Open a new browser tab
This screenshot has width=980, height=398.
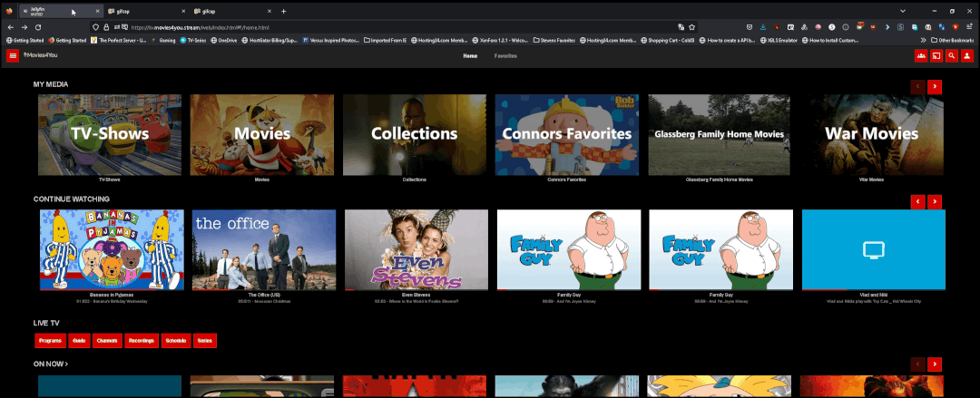click(283, 11)
